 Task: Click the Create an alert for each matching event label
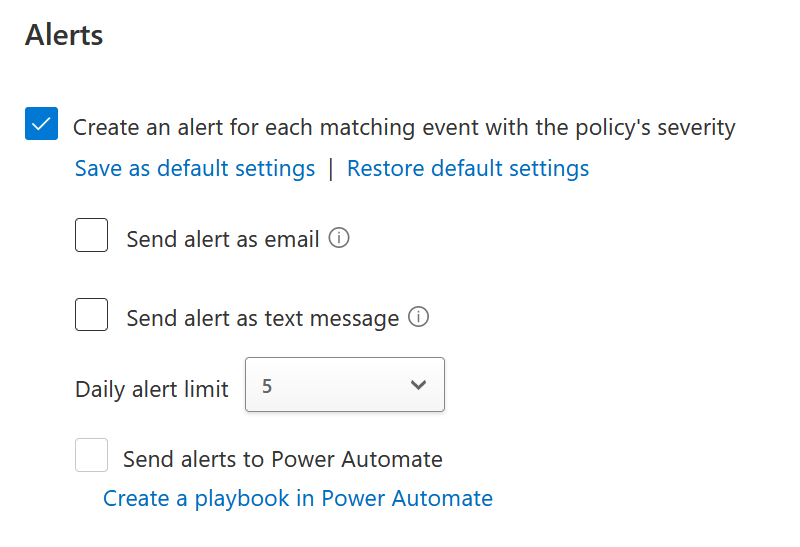404,127
